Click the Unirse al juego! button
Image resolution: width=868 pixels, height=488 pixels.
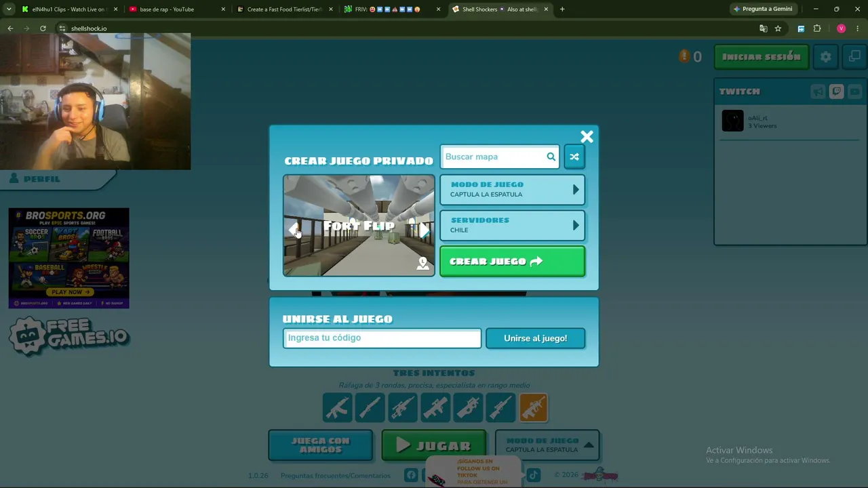pos(535,338)
